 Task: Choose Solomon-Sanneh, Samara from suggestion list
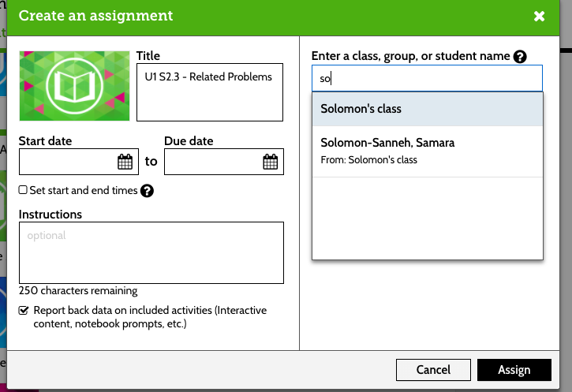pos(427,151)
